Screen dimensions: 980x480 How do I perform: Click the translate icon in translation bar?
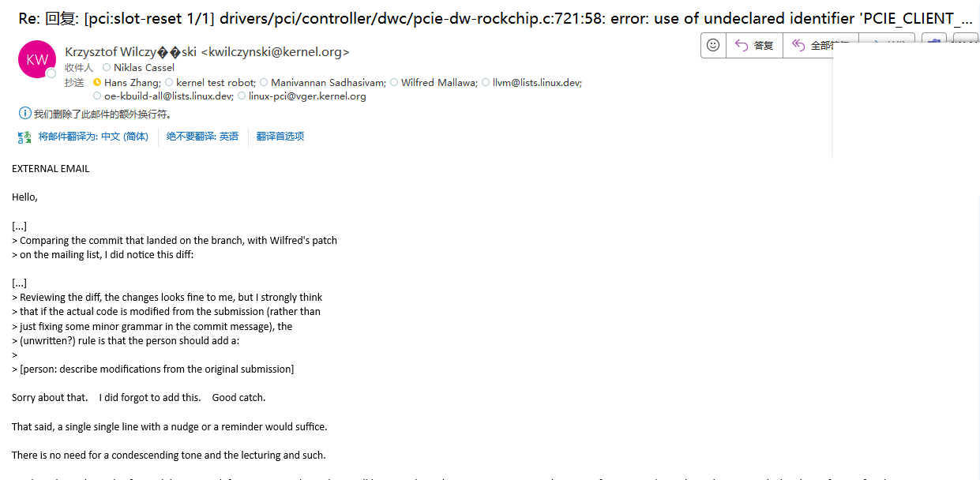[x=24, y=137]
